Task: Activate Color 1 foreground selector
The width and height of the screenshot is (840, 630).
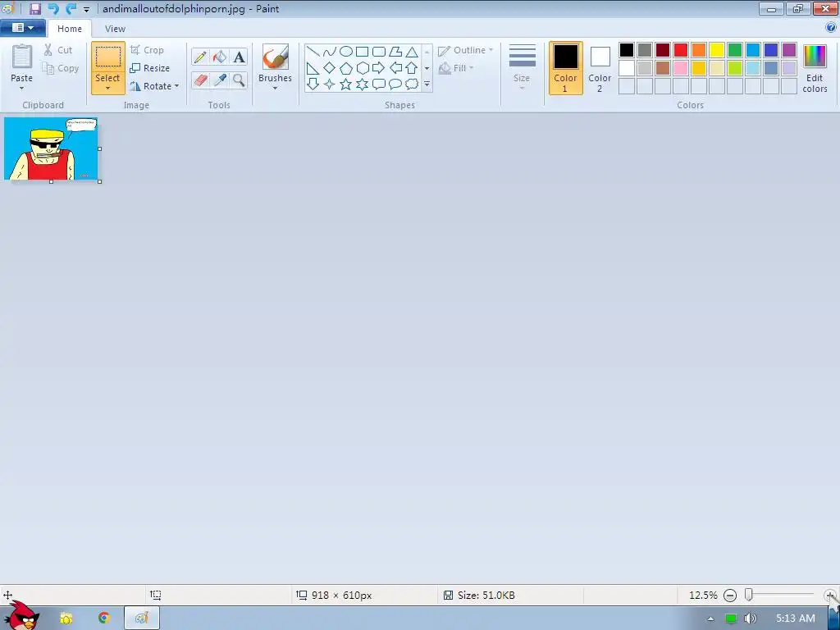Action: pyautogui.click(x=566, y=68)
